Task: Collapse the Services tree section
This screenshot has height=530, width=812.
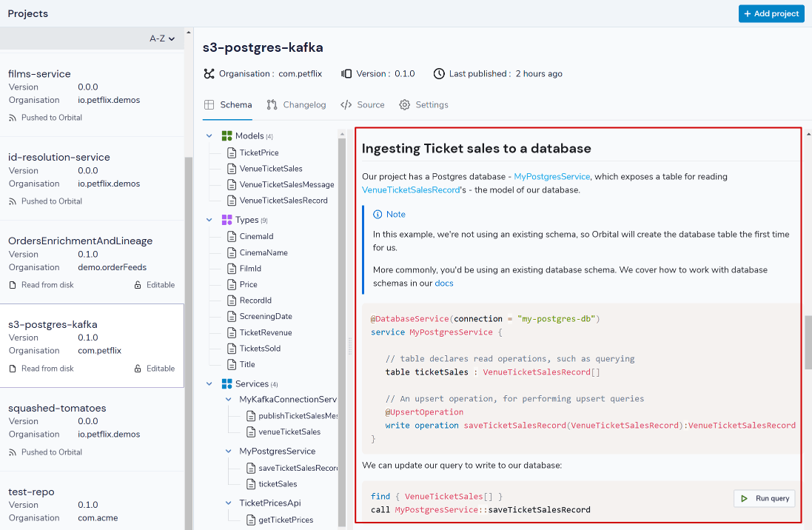Action: 209,384
